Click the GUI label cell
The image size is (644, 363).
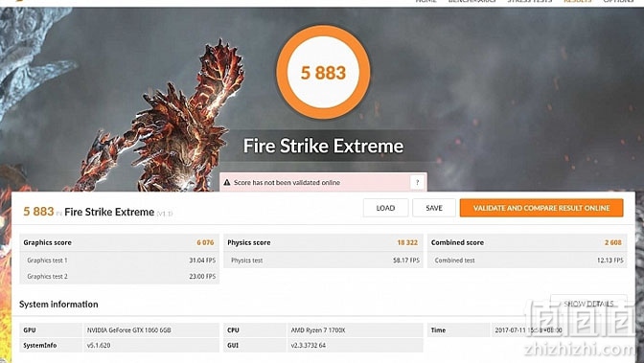pyautogui.click(x=255, y=346)
